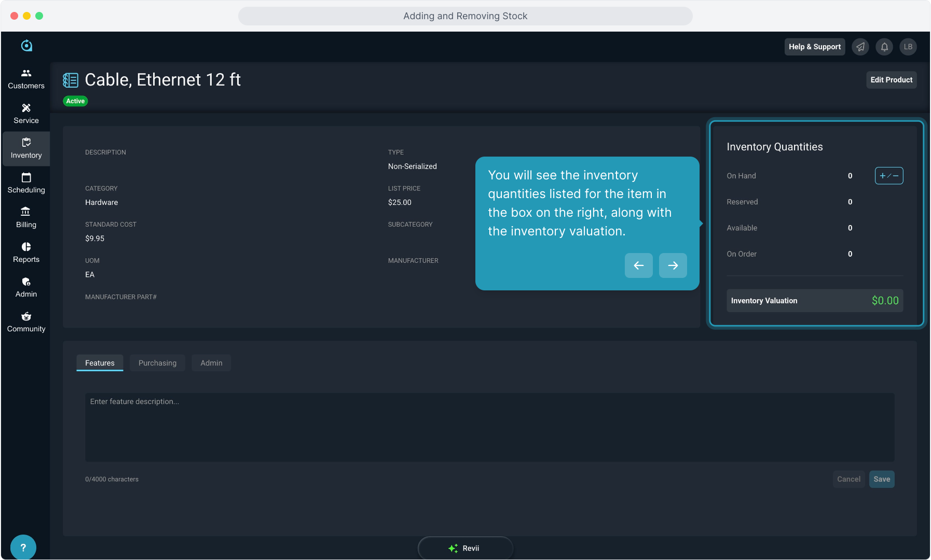Open the Customers section in sidebar

[26, 79]
